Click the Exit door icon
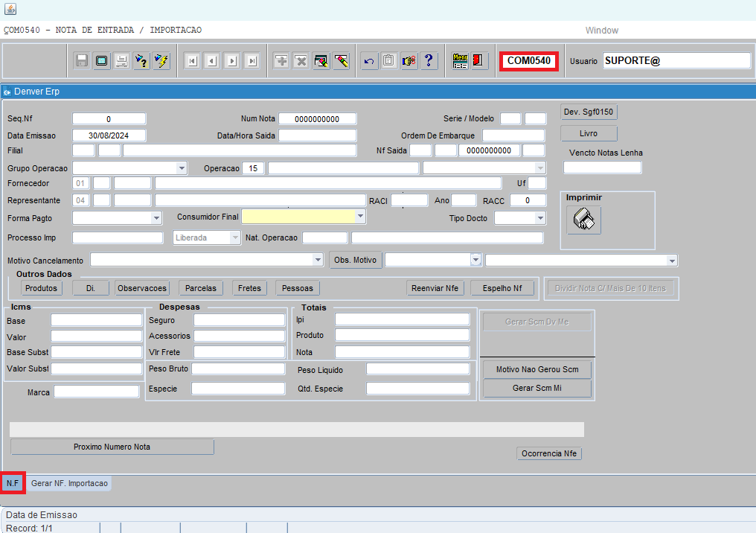756x533 pixels. point(478,61)
